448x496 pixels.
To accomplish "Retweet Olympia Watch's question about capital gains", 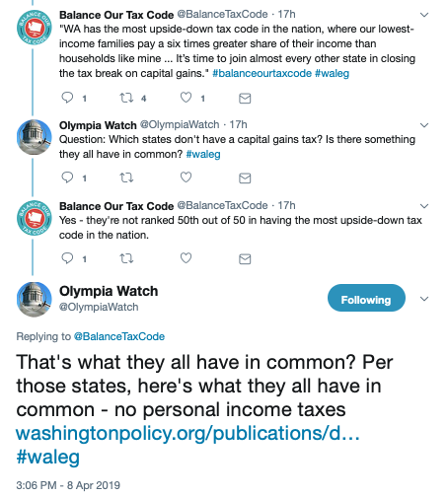I will pyautogui.click(x=126, y=177).
